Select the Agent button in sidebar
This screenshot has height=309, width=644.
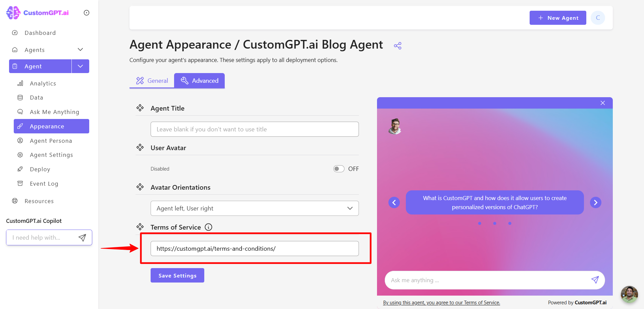[40, 66]
